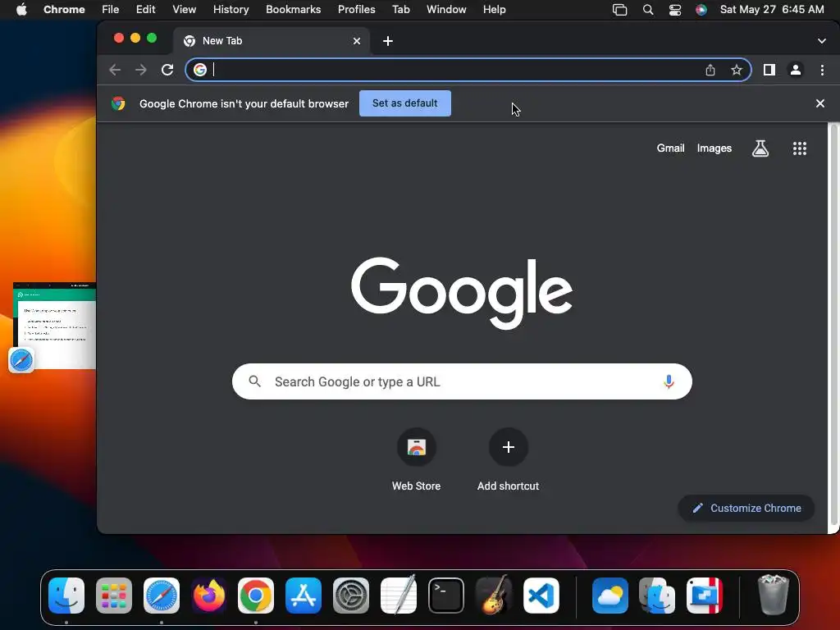Screen dimensions: 840x630
Task: Open the Web Store shortcut
Action: (x=416, y=459)
